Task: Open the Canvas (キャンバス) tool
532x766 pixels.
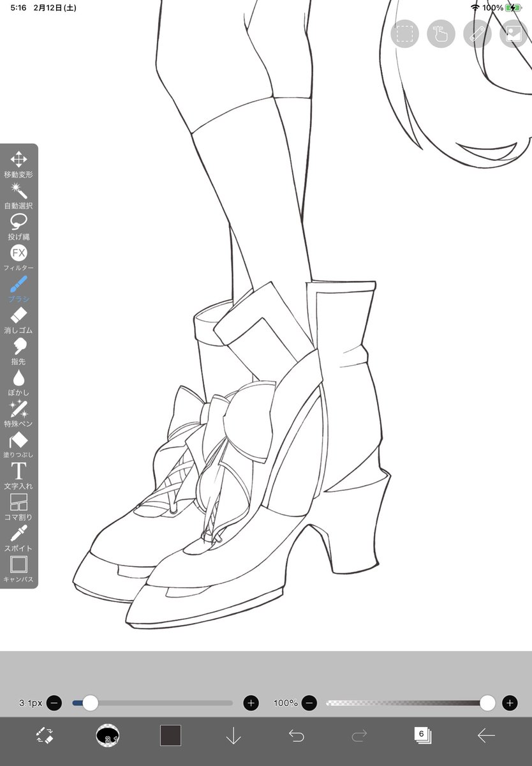Action: [x=18, y=570]
